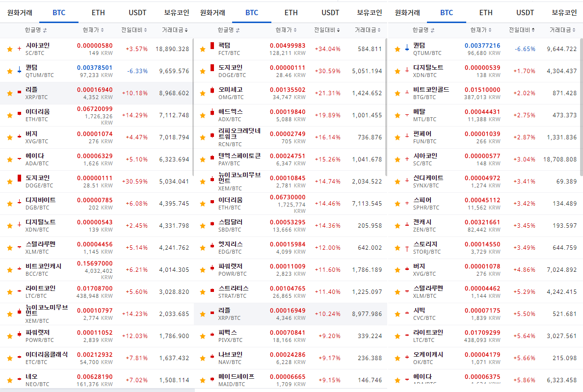The image size is (583, 392).
Task: Toggle favorite star for 메탈 MTL/BTC
Action: [x=397, y=115]
